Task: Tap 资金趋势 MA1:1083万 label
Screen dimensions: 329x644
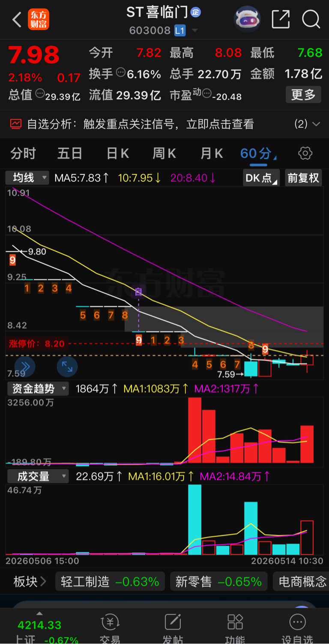Action: point(156,389)
